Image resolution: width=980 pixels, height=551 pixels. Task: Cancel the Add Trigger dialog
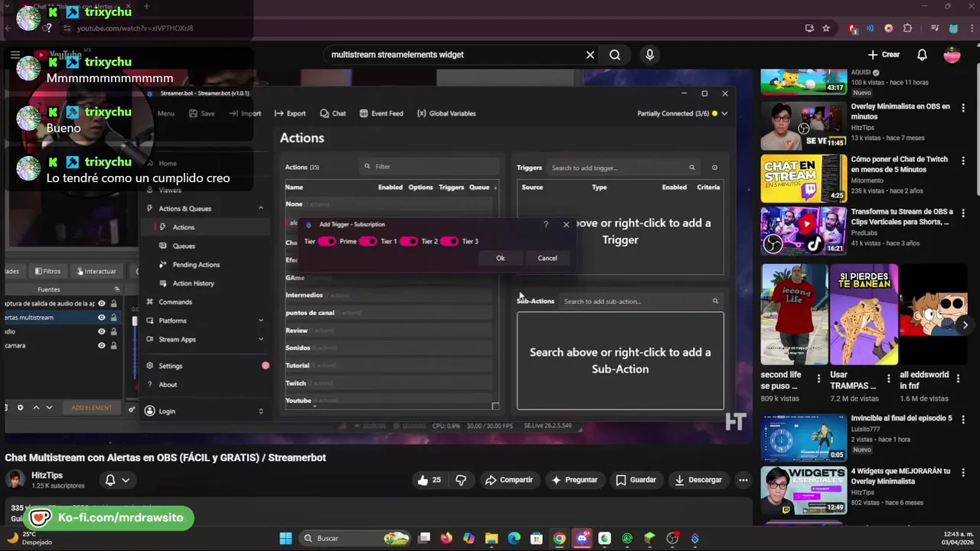pyautogui.click(x=547, y=258)
